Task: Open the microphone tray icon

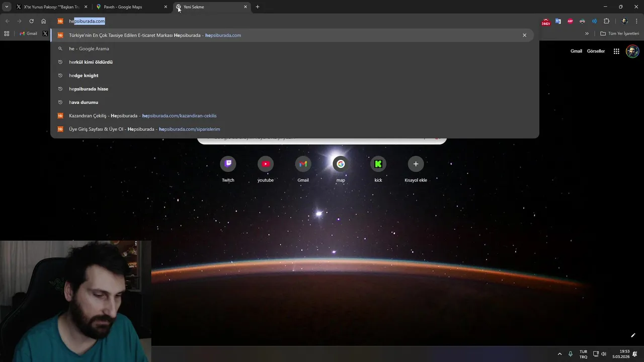Action: (x=571, y=354)
